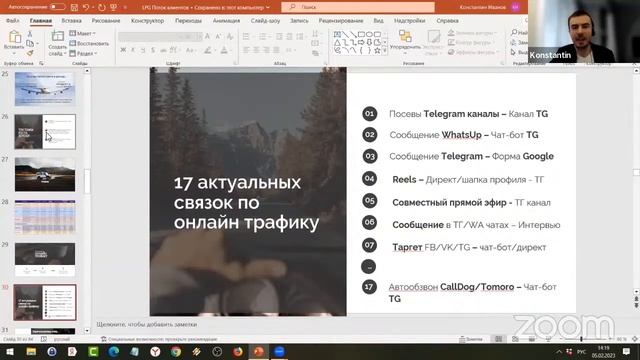This screenshot has height=360, width=640.
Task: Open Упорядочить arrange dropdown
Action: [405, 42]
